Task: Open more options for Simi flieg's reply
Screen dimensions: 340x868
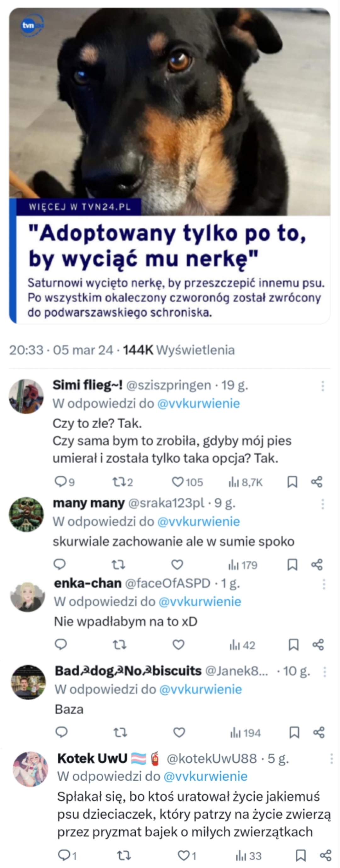Action: click(x=323, y=386)
